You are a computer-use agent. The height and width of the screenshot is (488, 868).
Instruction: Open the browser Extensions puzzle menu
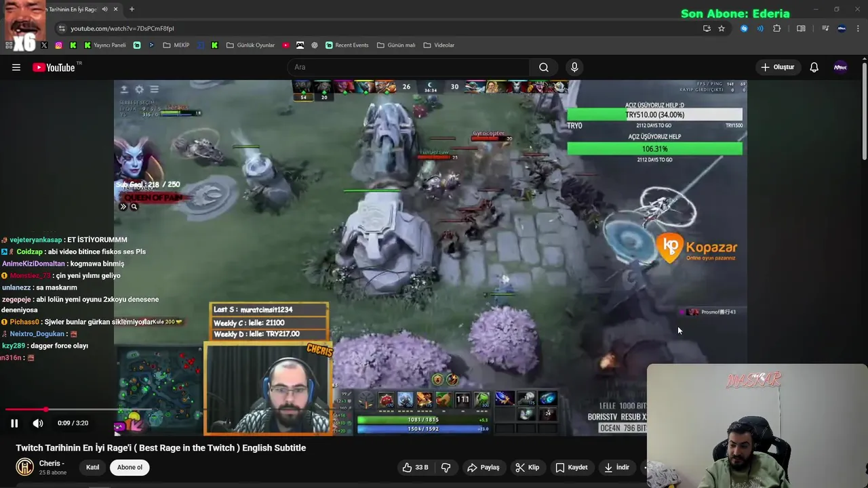[777, 28]
